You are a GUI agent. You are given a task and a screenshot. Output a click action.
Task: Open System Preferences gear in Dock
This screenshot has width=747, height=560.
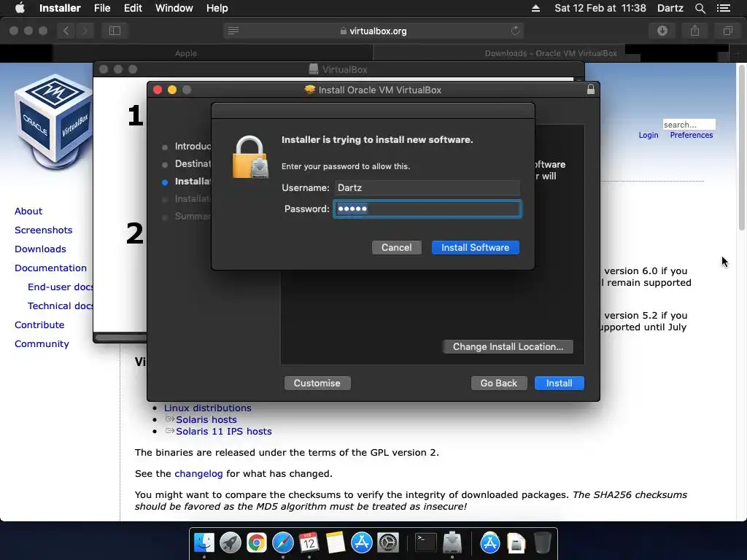[388, 542]
